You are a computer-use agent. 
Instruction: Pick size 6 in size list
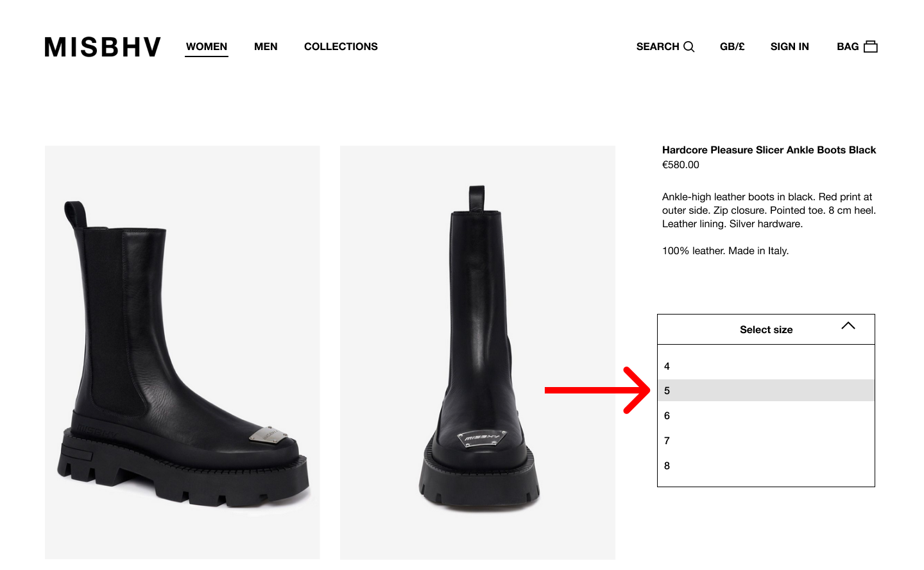pyautogui.click(x=766, y=416)
